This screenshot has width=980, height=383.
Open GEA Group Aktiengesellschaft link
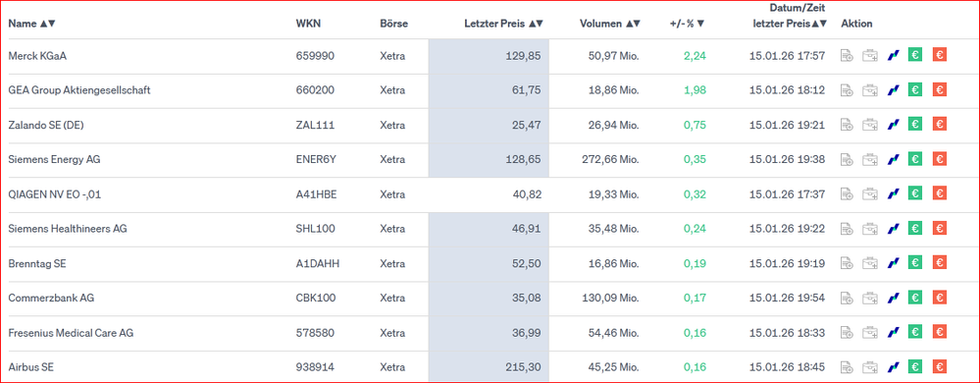(x=79, y=90)
